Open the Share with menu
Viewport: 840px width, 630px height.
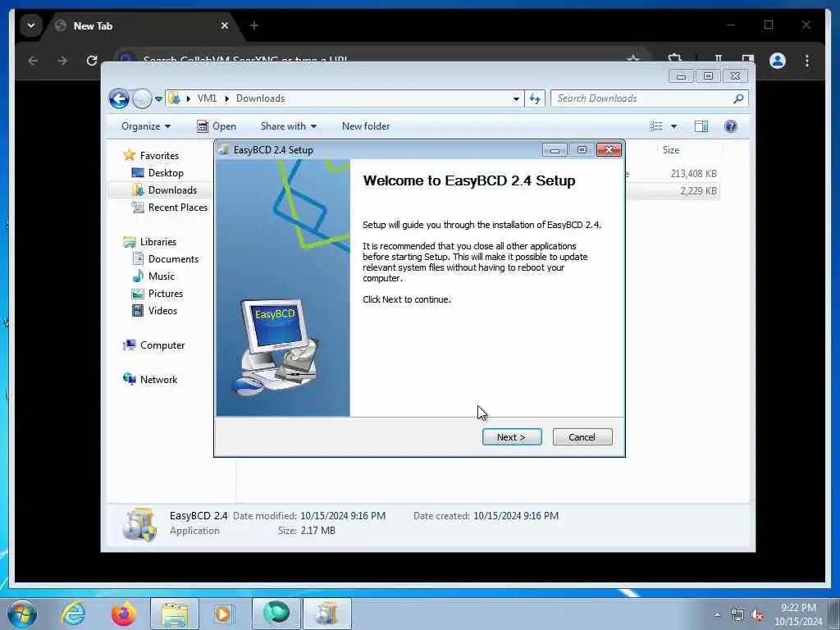click(288, 126)
